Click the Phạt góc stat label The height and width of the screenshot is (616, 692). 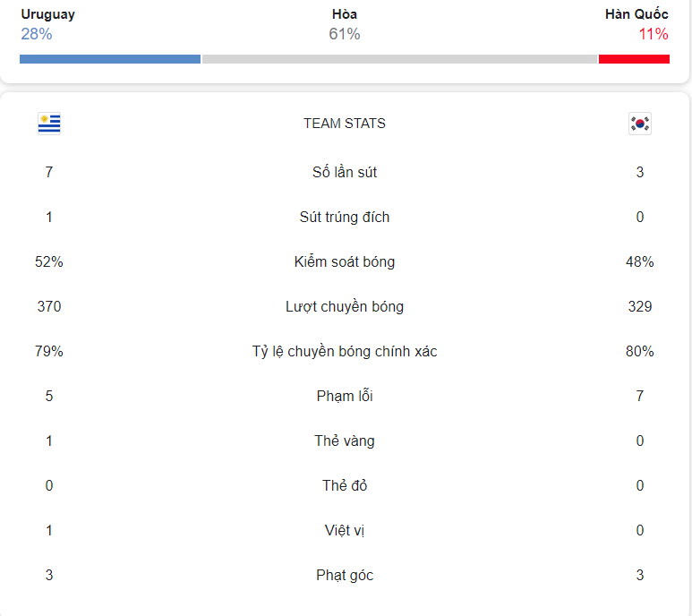[345, 575]
